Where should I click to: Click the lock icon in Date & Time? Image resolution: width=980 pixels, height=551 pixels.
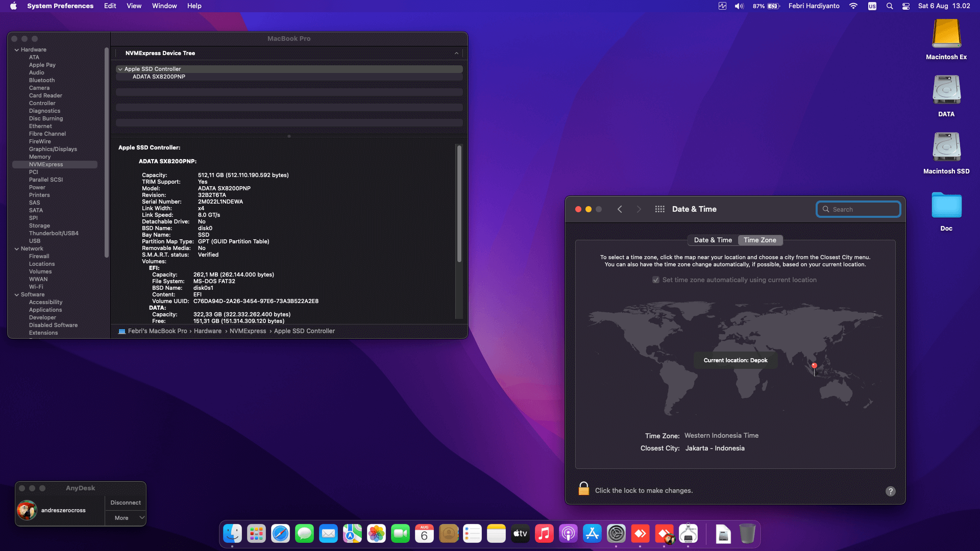pyautogui.click(x=584, y=489)
